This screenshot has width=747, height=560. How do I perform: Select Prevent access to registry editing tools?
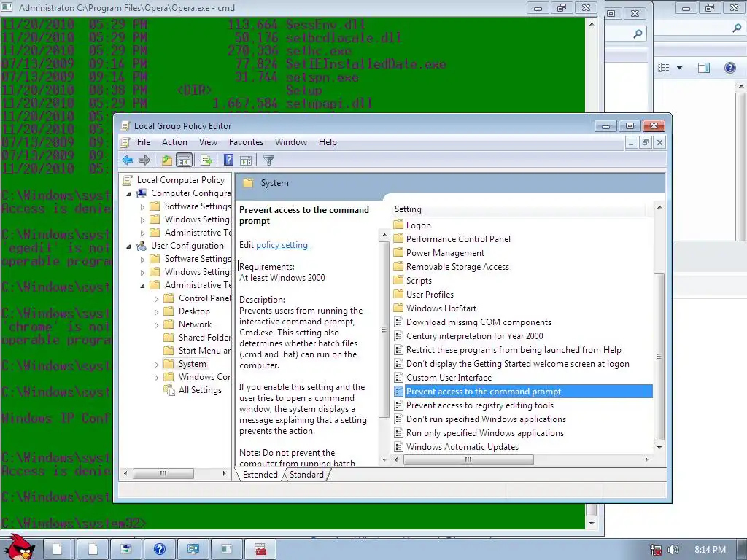click(x=480, y=405)
